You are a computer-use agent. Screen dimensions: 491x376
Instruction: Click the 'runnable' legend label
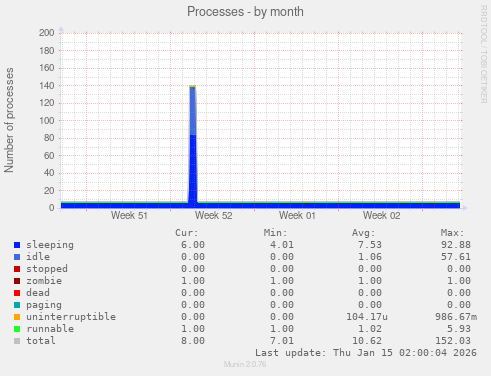(50, 329)
